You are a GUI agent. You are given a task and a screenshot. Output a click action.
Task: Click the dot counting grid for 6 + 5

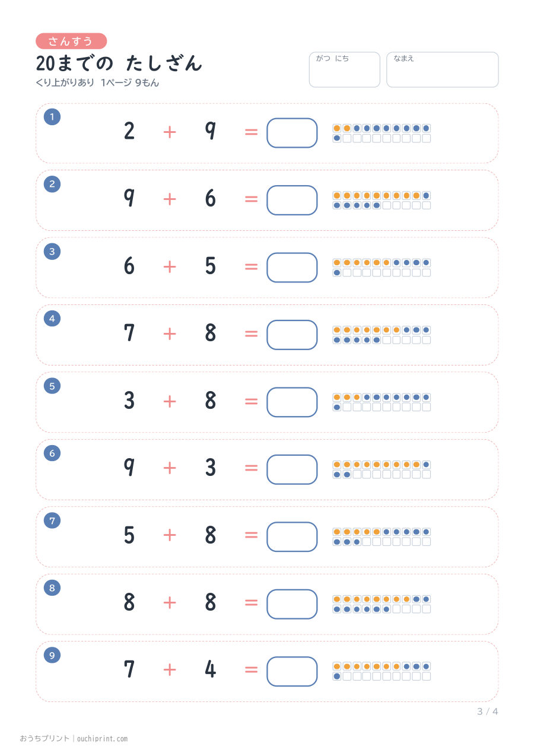pyautogui.click(x=382, y=268)
